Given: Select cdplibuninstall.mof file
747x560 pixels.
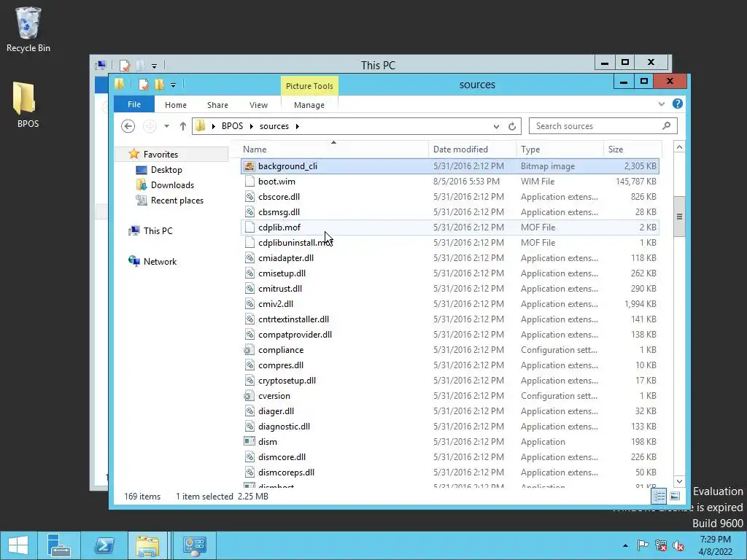Looking at the screenshot, I should (449, 242).
